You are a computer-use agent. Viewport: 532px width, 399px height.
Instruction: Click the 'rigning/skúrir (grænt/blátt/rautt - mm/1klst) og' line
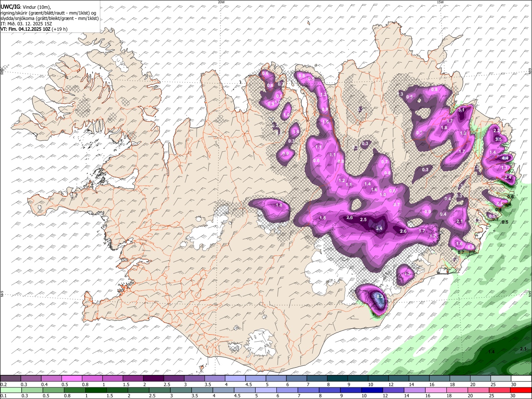(x=48, y=13)
